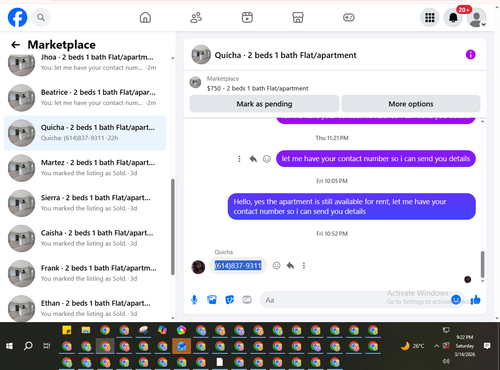Open Windows taskbar search
The height and width of the screenshot is (370, 500).
click(x=28, y=346)
